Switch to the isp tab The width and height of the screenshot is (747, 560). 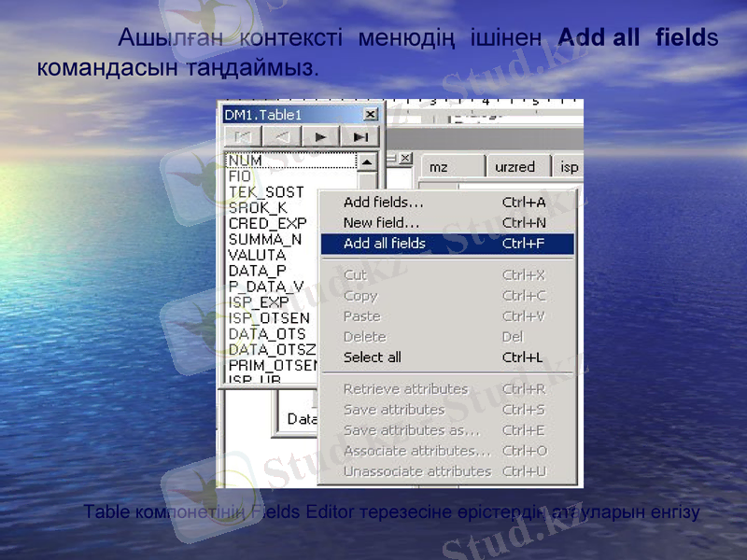569,167
